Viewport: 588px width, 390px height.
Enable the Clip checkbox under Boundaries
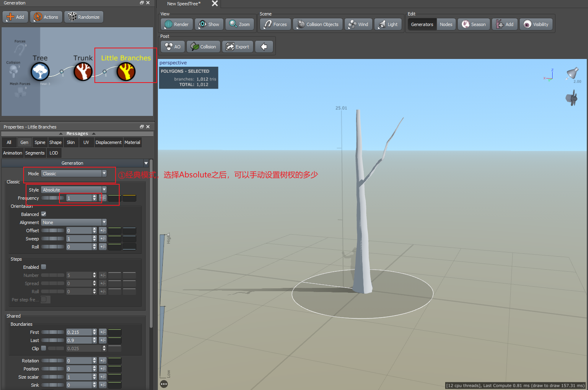[x=43, y=348]
